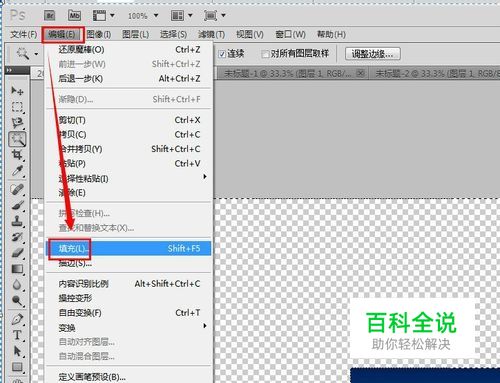Select the Rectangle shape tool

[17, 367]
